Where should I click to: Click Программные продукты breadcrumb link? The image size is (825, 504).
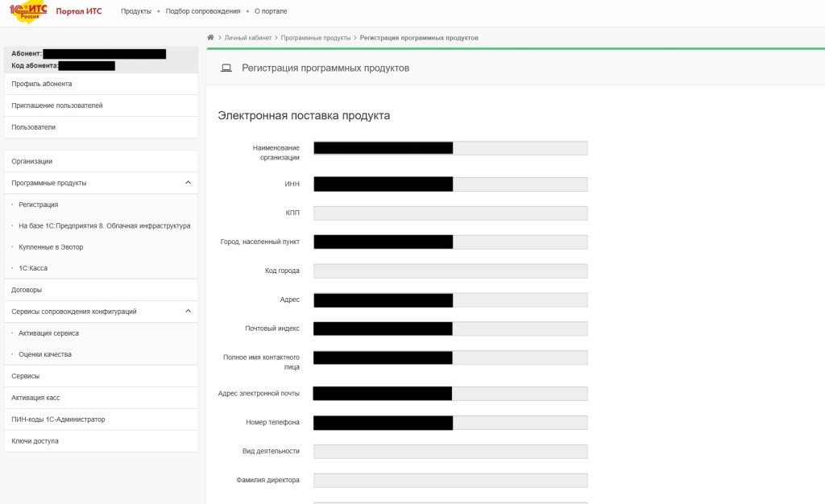(315, 38)
